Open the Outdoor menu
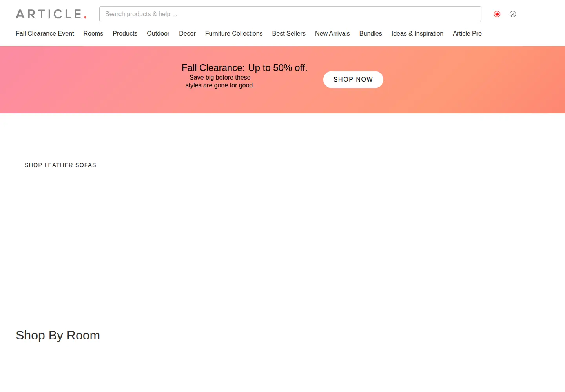The image size is (565, 392). pos(158,34)
